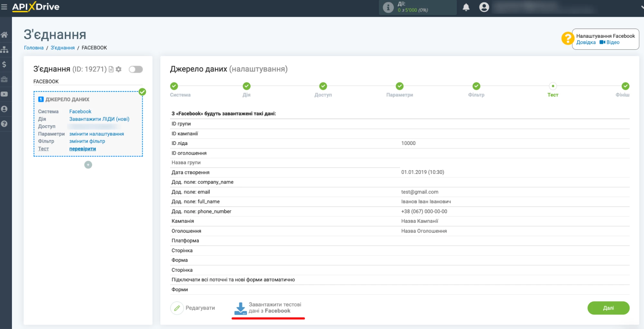Click the date value 01.01.2019 (10:30)
This screenshot has height=329, width=644.
click(422, 172)
